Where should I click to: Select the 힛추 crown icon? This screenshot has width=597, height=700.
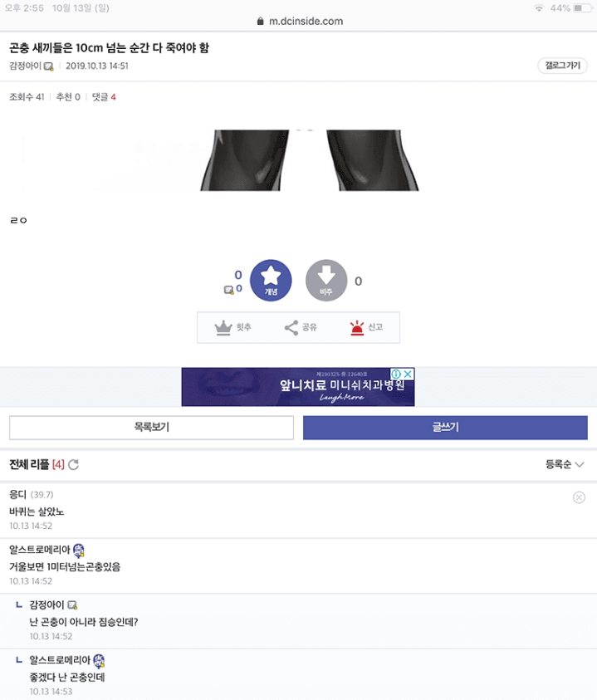[221, 327]
